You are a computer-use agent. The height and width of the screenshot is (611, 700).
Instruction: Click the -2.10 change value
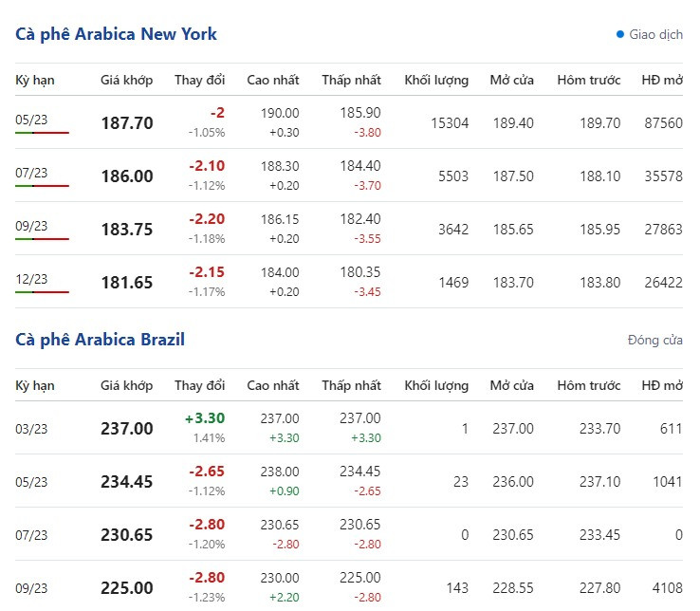point(207,166)
